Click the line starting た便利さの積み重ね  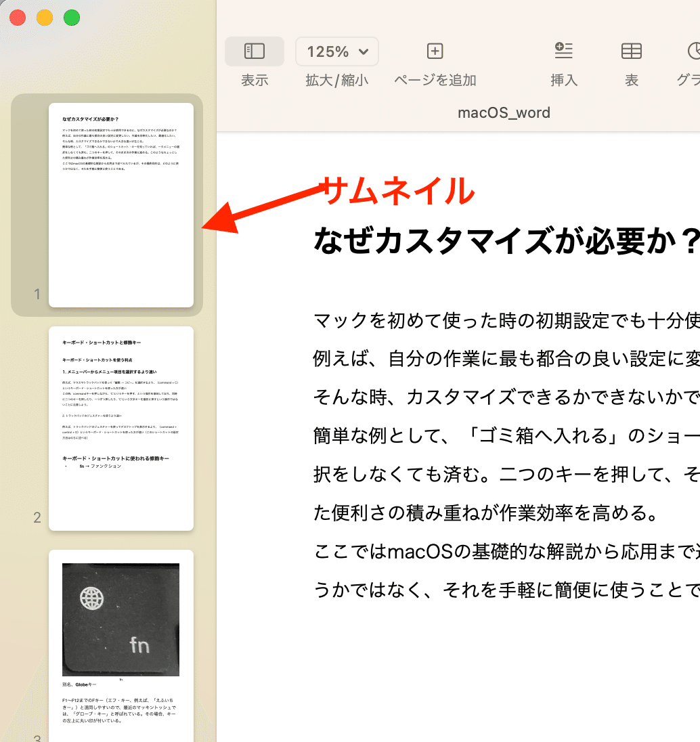tap(486, 512)
